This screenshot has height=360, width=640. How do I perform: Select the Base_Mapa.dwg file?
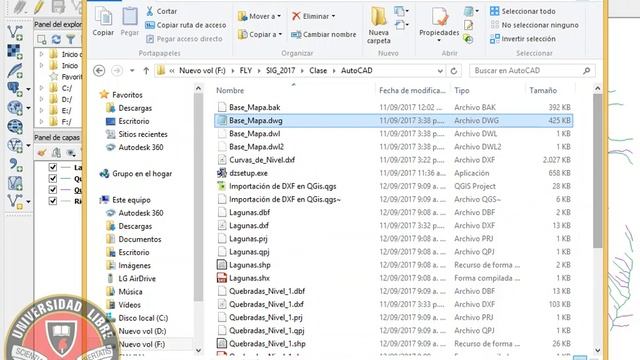point(393,120)
